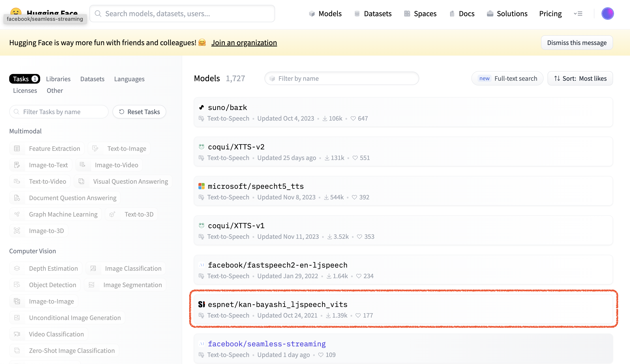Screen dimensions: 630x364
Task: Open the new Full-text search
Action: (507, 79)
